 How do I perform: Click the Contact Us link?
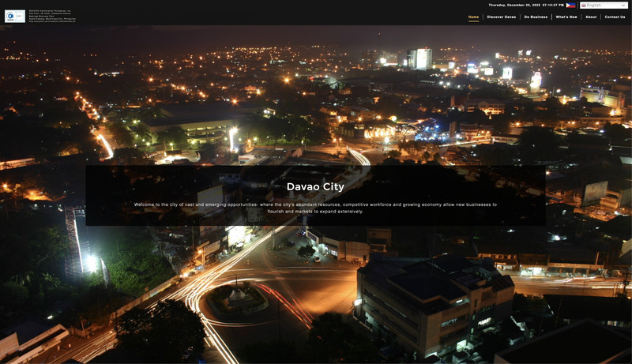pyautogui.click(x=615, y=17)
